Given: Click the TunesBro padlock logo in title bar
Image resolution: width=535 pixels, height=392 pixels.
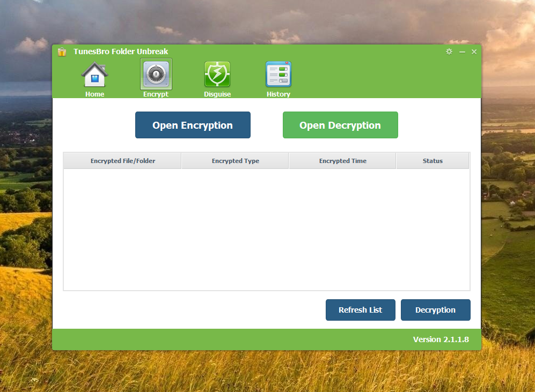Looking at the screenshot, I should tap(62, 52).
